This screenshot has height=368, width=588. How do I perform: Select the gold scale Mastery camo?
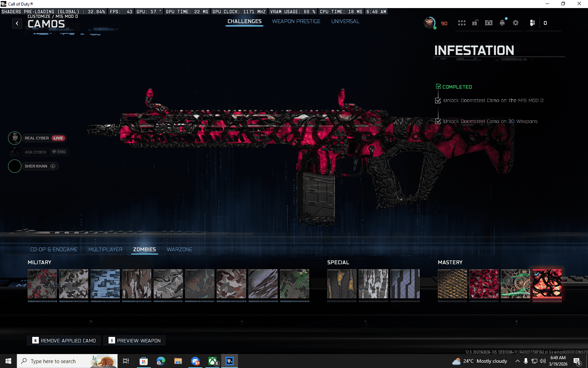click(x=452, y=284)
